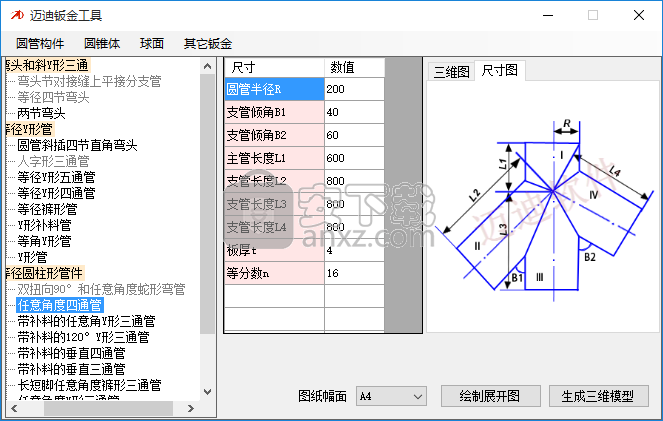The width and height of the screenshot is (663, 421).
Task: Click the 迈迪钣金工具 title bar logo icon
Action: tap(17, 15)
